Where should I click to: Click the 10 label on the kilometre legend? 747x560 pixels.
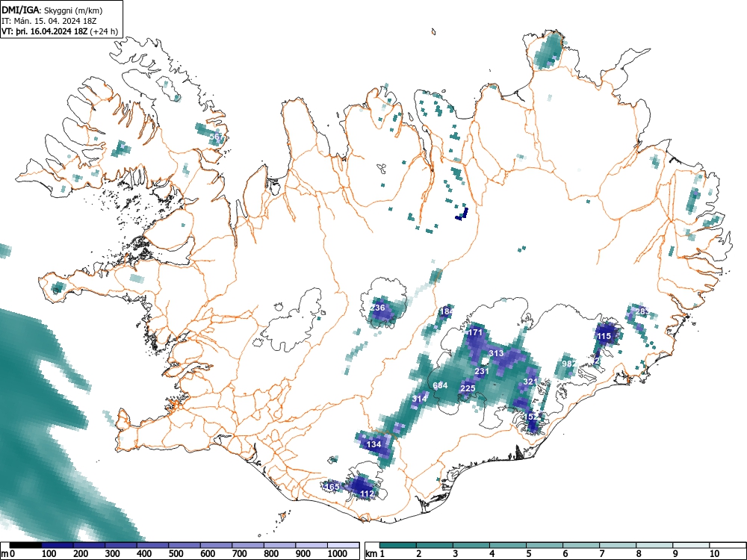tap(714, 554)
